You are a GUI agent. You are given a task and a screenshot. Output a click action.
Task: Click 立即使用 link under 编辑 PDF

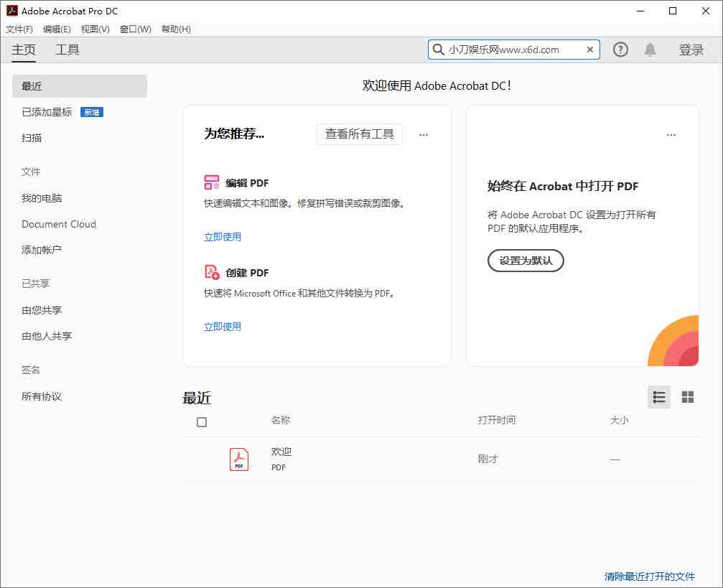(223, 237)
